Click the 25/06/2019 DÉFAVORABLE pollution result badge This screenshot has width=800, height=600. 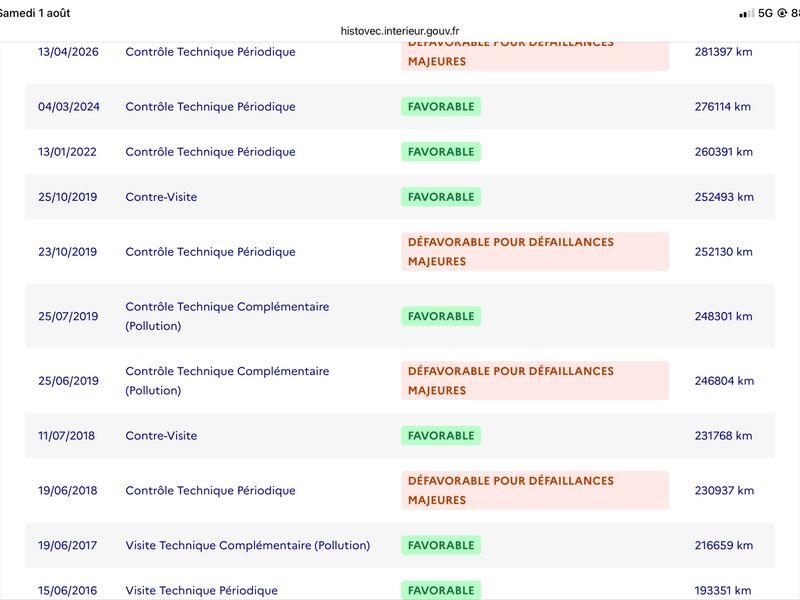tap(535, 381)
